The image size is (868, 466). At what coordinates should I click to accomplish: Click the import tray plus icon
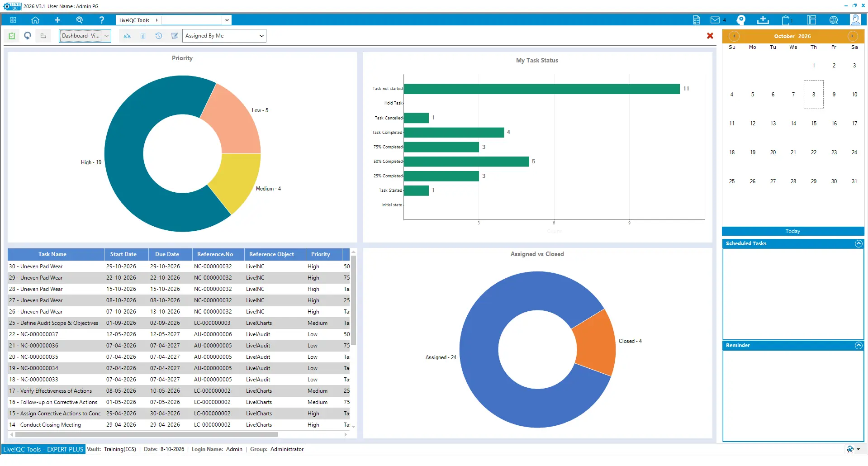(x=763, y=20)
